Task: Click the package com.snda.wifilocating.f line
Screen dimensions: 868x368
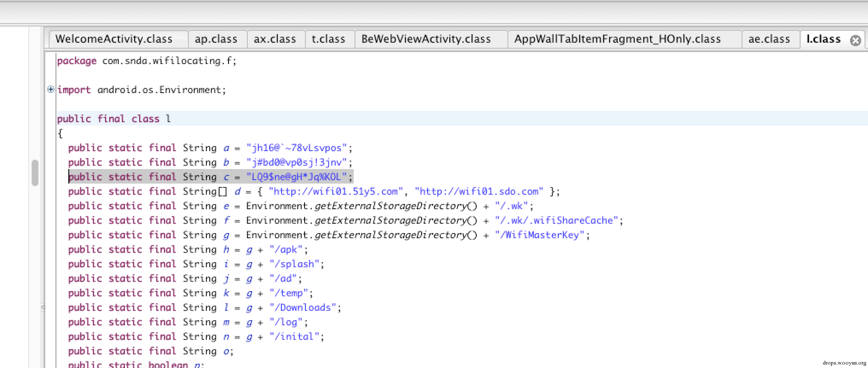Action: point(147,61)
